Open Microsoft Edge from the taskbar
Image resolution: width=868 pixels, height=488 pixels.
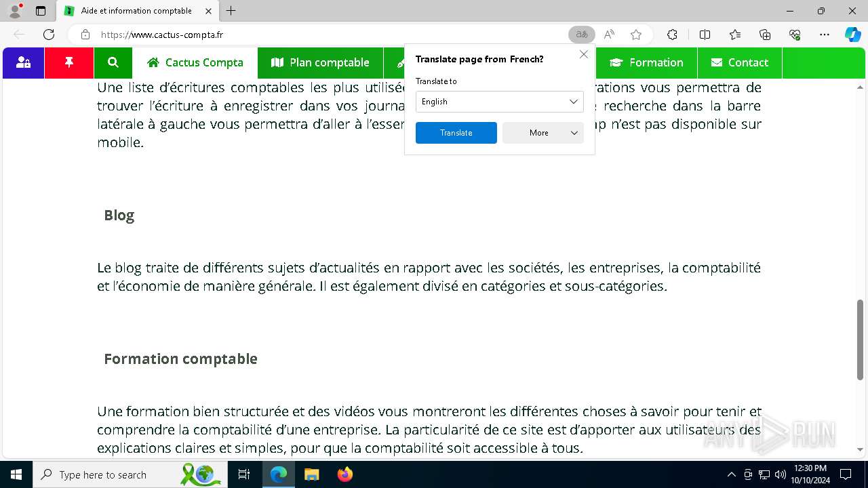pos(279,474)
